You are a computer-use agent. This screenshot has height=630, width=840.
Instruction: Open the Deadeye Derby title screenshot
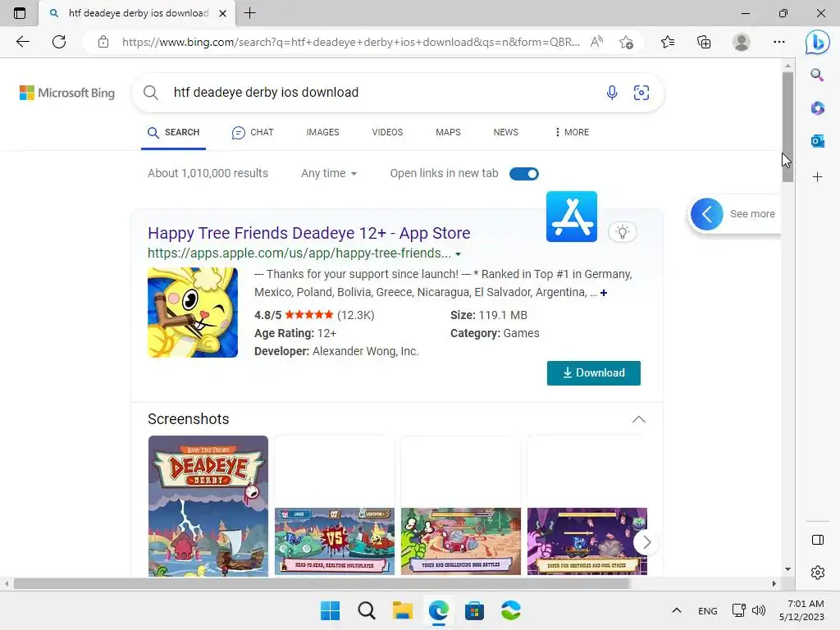point(208,506)
